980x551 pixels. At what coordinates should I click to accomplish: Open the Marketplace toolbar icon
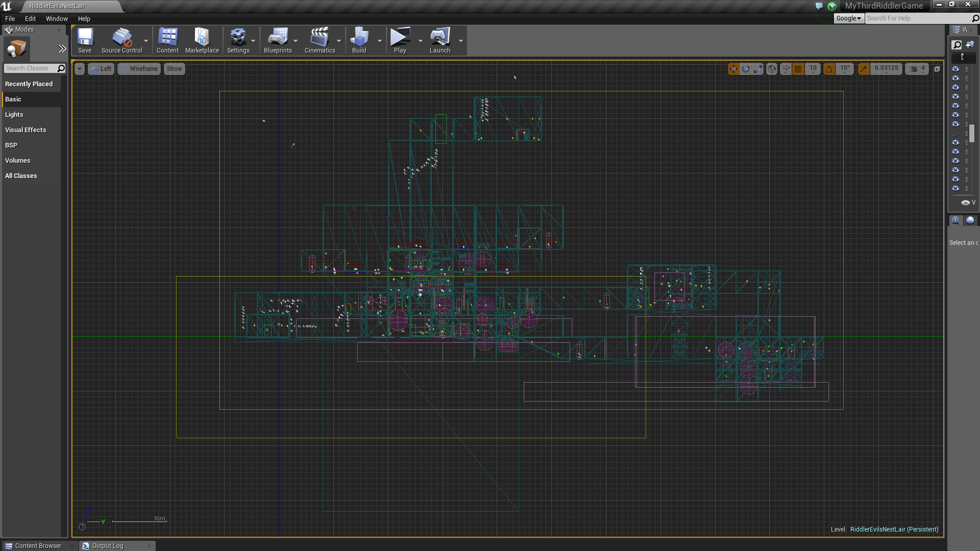(x=202, y=40)
